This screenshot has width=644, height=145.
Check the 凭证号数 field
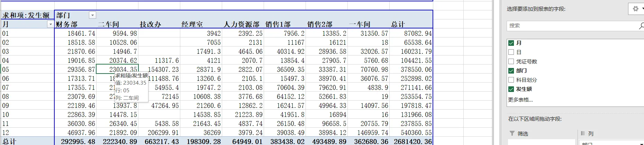[x=511, y=62]
